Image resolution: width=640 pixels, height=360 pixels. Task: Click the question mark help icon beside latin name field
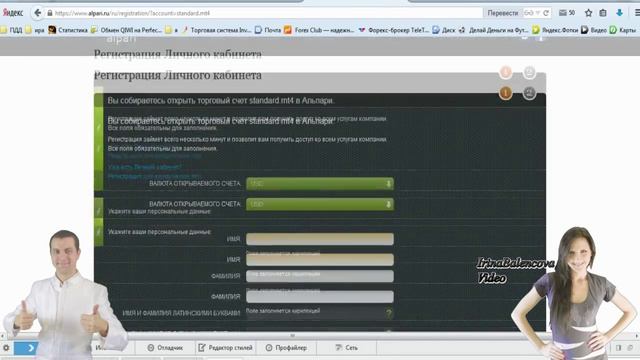coord(389,313)
